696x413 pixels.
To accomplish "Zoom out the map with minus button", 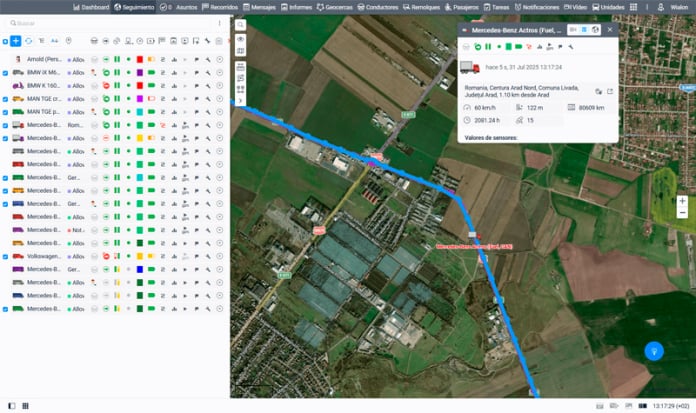I will point(682,213).
